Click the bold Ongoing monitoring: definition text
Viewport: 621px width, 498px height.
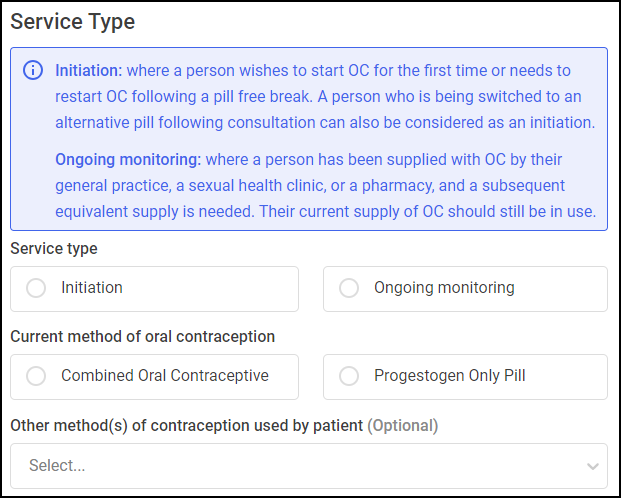(x=128, y=160)
